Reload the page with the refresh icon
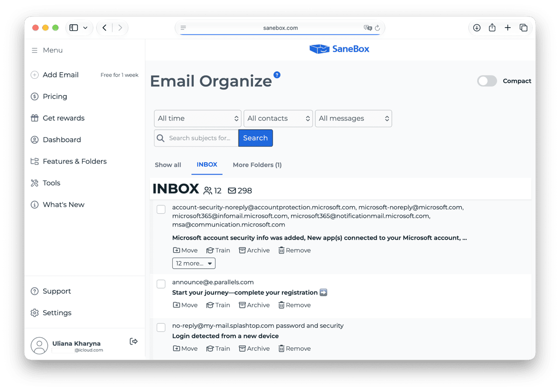The image size is (560, 392). point(378,28)
